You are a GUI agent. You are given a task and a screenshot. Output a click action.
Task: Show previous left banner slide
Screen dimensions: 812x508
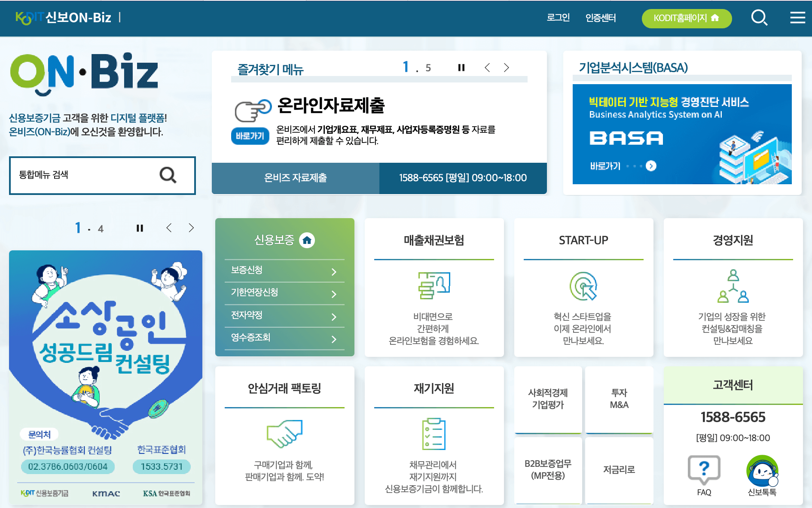tap(169, 228)
